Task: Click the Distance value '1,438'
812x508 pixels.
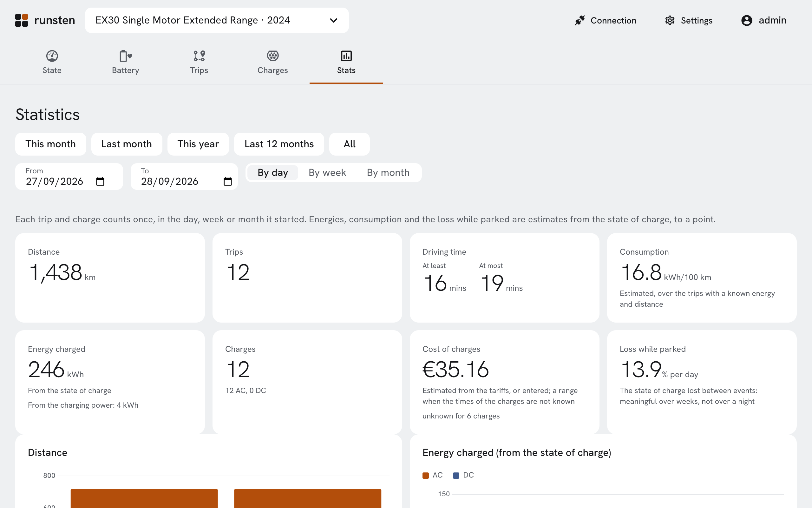Action: (56, 272)
